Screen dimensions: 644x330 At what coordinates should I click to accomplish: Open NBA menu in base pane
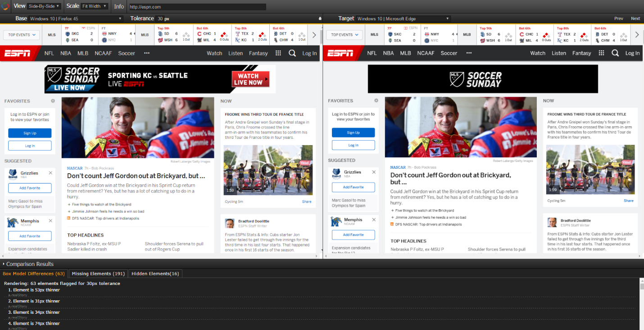tap(66, 53)
